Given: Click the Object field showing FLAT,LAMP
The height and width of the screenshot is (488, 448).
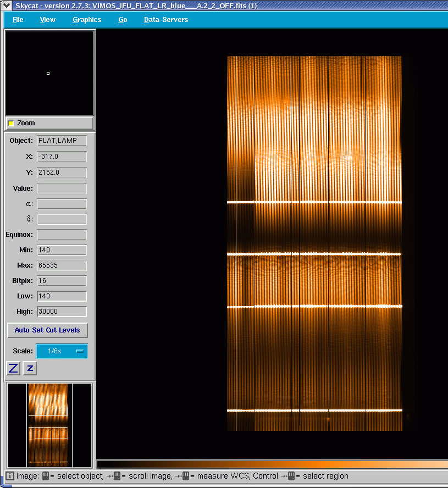Looking at the screenshot, I should (x=62, y=141).
